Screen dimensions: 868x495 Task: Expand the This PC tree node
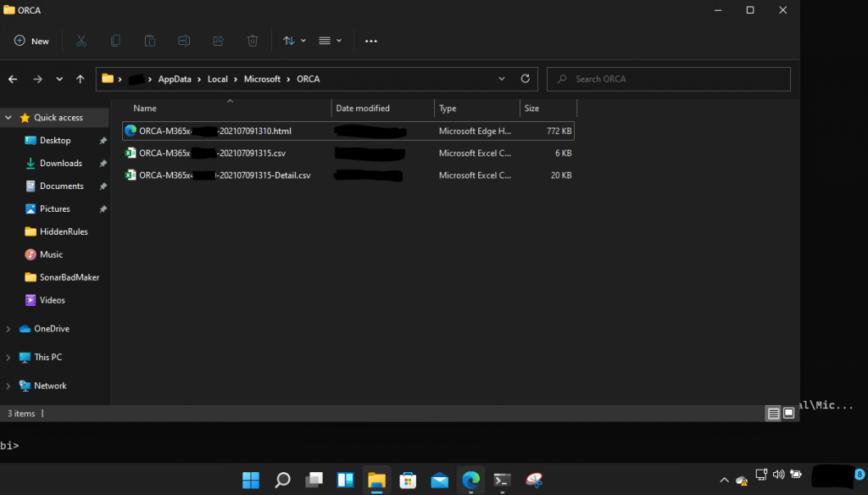8,358
